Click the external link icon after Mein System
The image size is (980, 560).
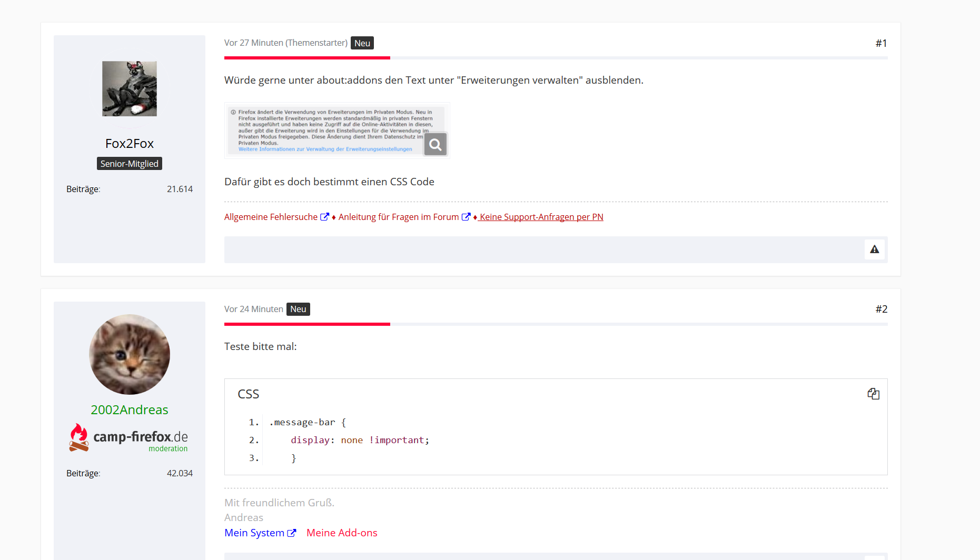[x=292, y=533]
